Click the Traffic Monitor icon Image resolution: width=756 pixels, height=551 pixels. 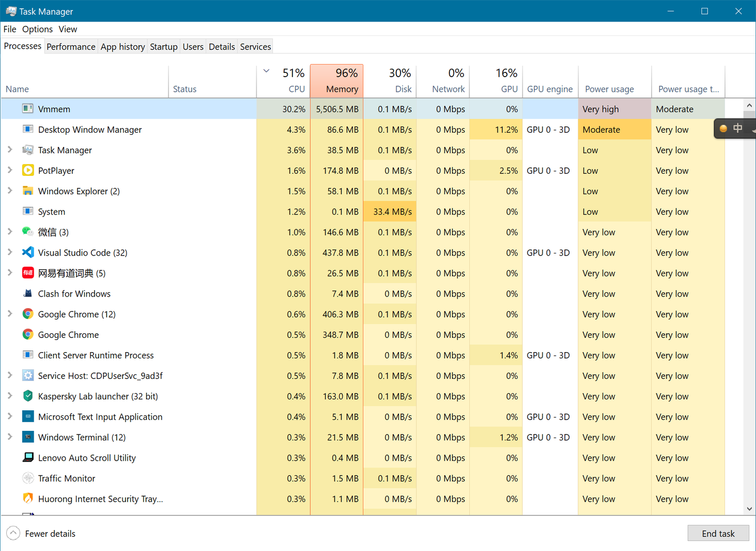(x=28, y=478)
